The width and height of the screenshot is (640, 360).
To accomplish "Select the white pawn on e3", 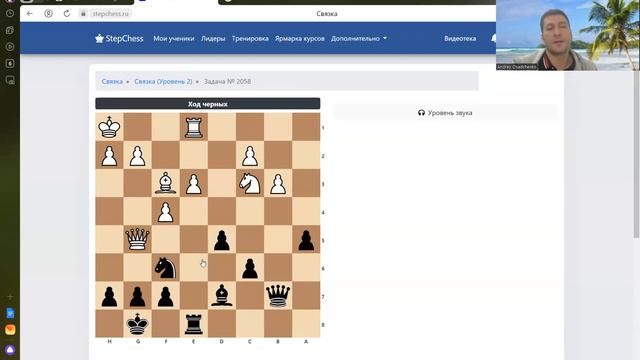I will coord(193,183).
